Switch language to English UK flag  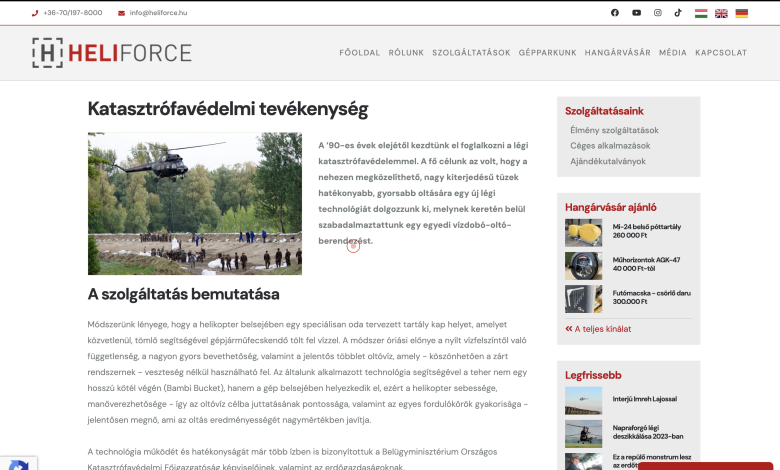tap(721, 13)
